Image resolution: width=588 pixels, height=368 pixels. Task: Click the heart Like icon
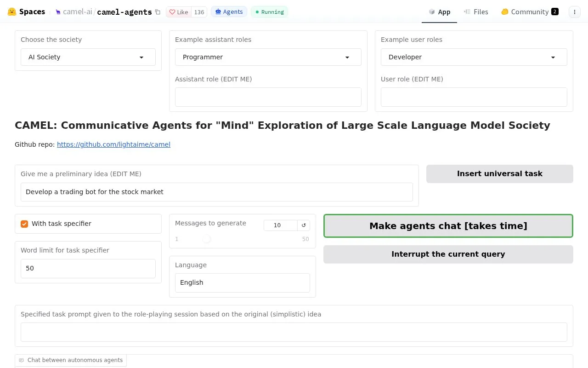[x=172, y=12]
